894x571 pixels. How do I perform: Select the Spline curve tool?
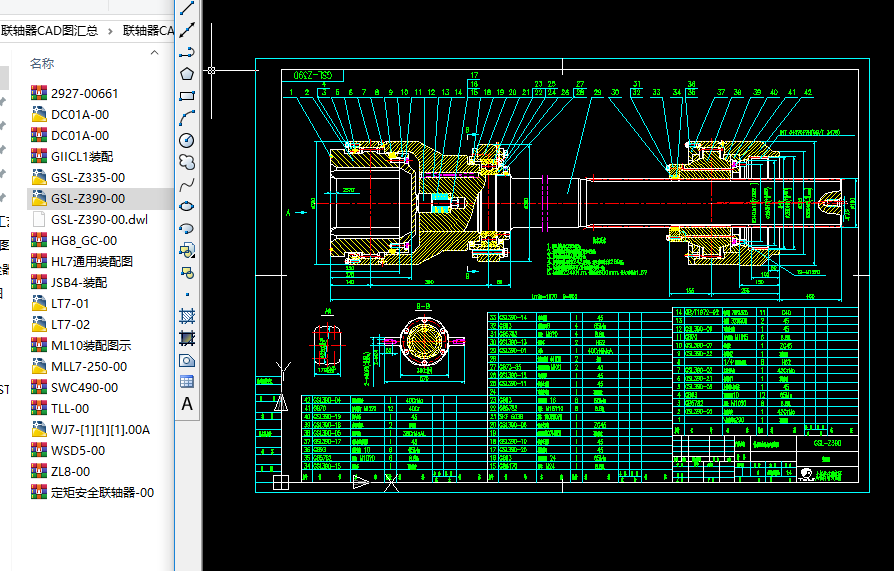coord(187,184)
